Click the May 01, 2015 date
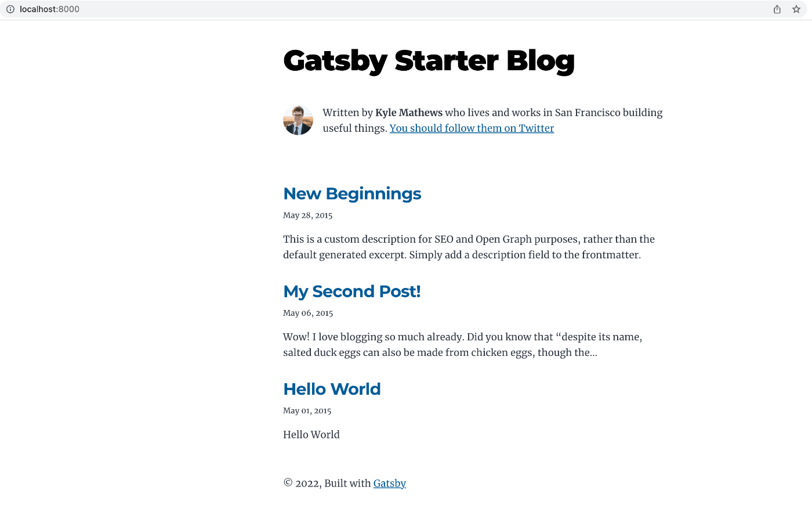The width and height of the screenshot is (812, 519). coord(307,410)
